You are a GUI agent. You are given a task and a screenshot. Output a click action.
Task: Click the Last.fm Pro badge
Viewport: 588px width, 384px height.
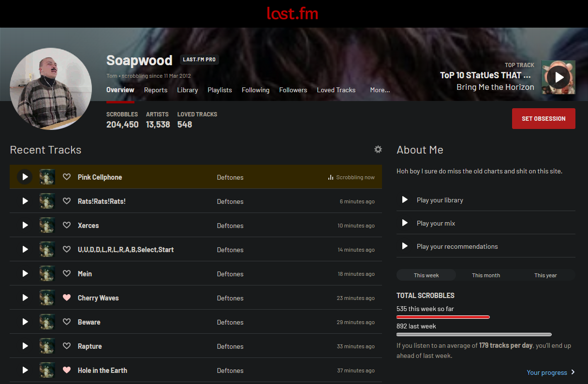[199, 60]
